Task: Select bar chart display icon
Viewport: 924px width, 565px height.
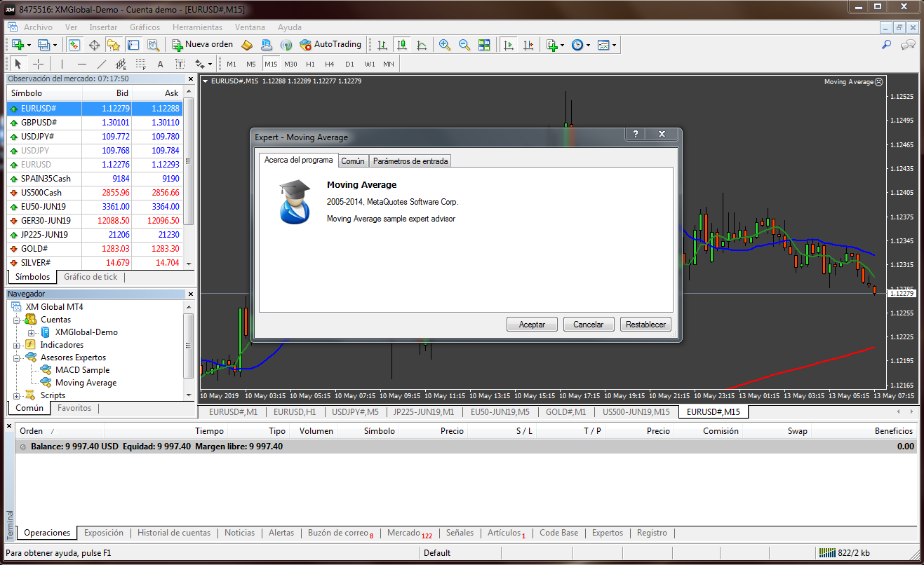Action: (x=382, y=44)
